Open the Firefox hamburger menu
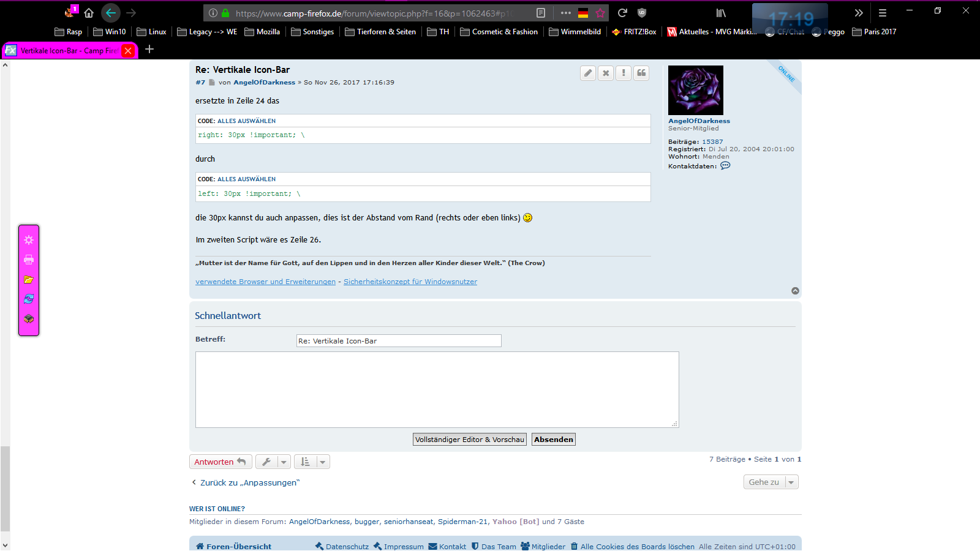This screenshot has height=551, width=980. click(x=883, y=13)
